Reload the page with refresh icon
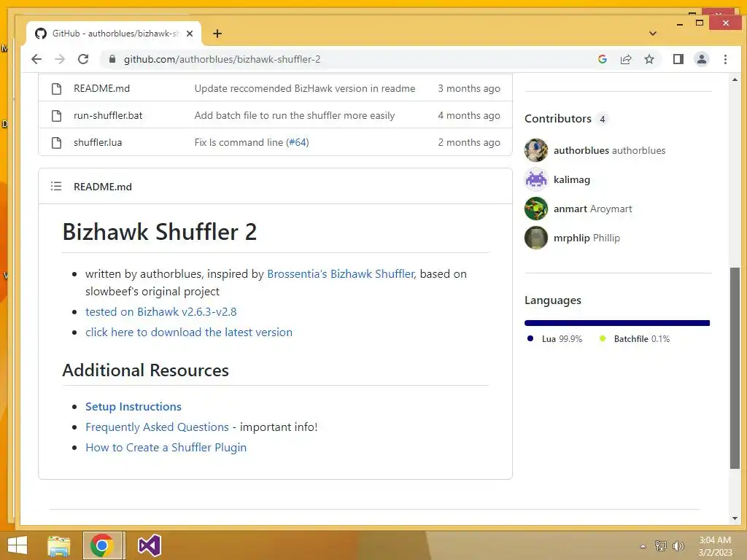This screenshot has width=747, height=560. point(83,59)
